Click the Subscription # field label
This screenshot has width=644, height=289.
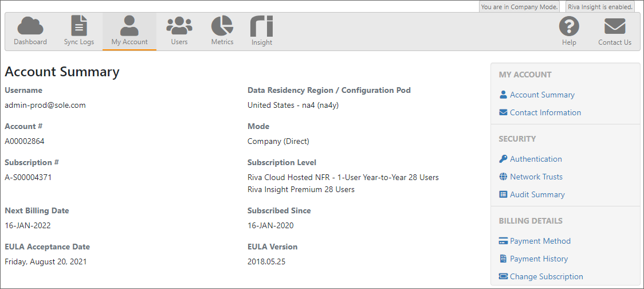pos(32,163)
